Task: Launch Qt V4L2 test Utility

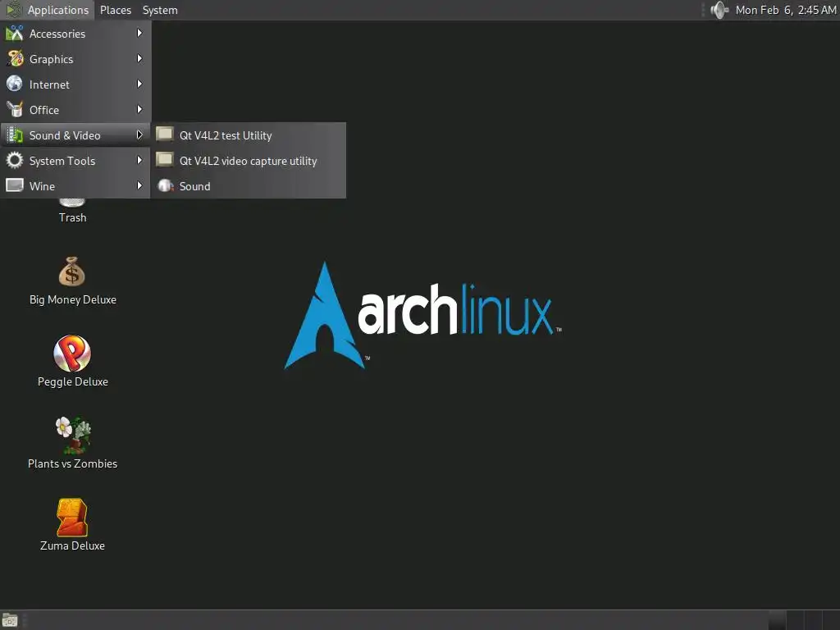Action: click(x=249, y=135)
